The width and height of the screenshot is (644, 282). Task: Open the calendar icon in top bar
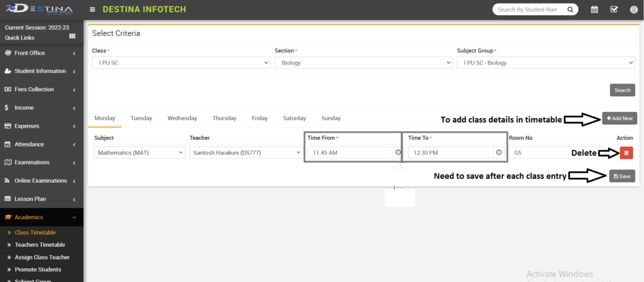tap(594, 9)
